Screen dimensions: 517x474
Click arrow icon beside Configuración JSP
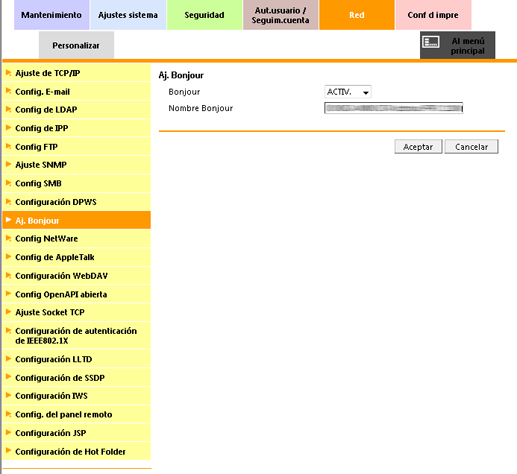pyautogui.click(x=9, y=432)
